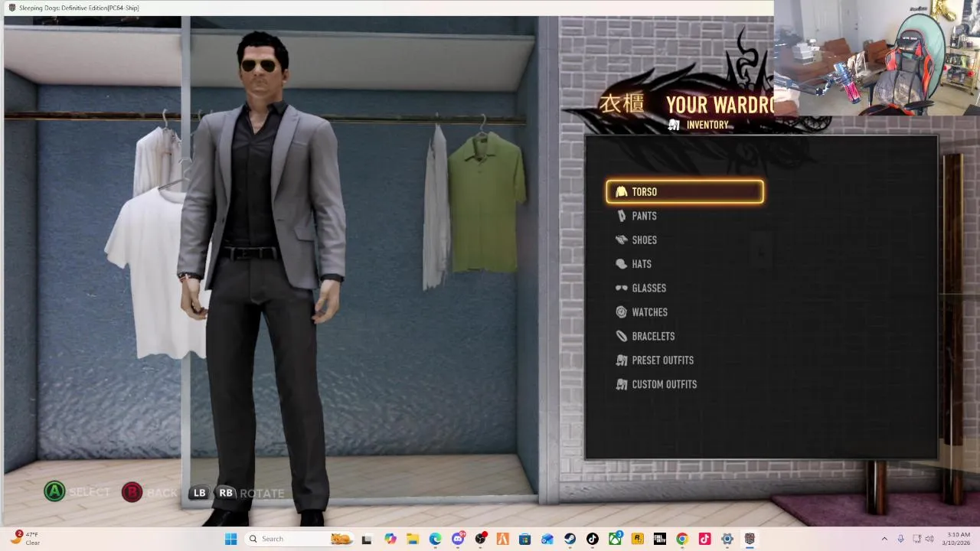
Task: Open the clock showing 3:10 AM
Action: (x=957, y=539)
